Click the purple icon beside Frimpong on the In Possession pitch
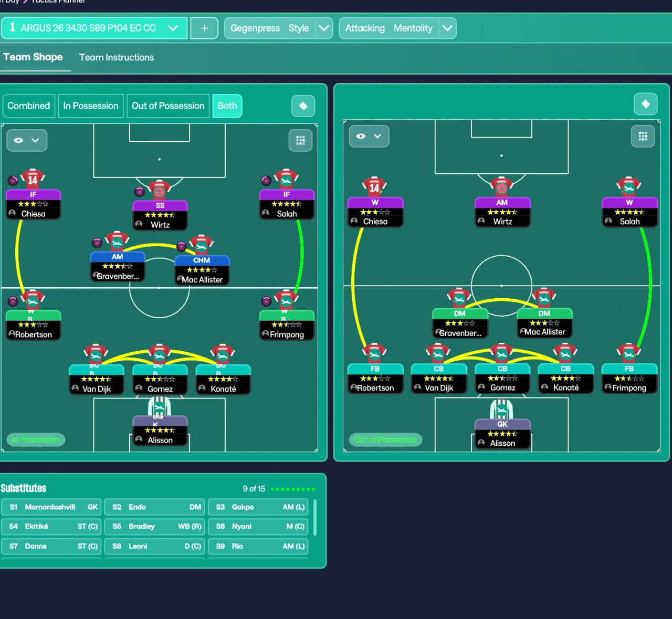Image resolution: width=672 pixels, height=619 pixels. (x=266, y=301)
